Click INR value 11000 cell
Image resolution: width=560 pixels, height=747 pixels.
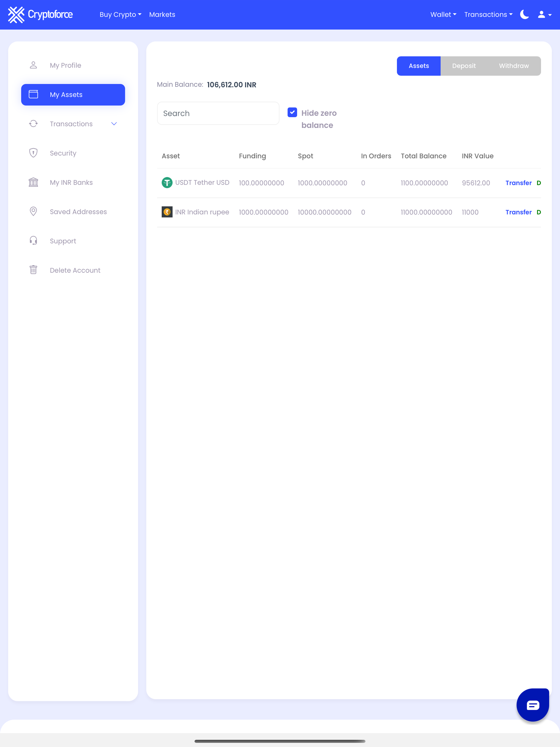[470, 212]
